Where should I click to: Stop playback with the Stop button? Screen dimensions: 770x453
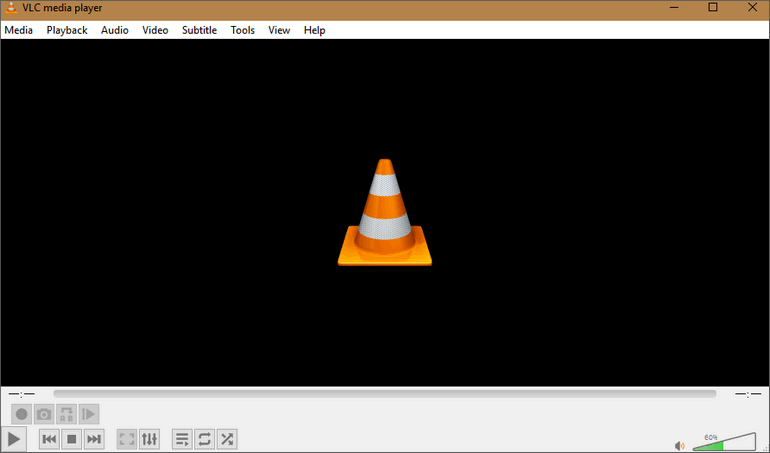(72, 439)
